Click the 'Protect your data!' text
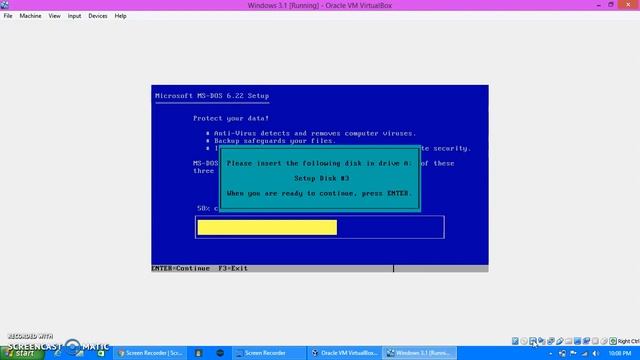640x360 pixels. click(x=231, y=118)
